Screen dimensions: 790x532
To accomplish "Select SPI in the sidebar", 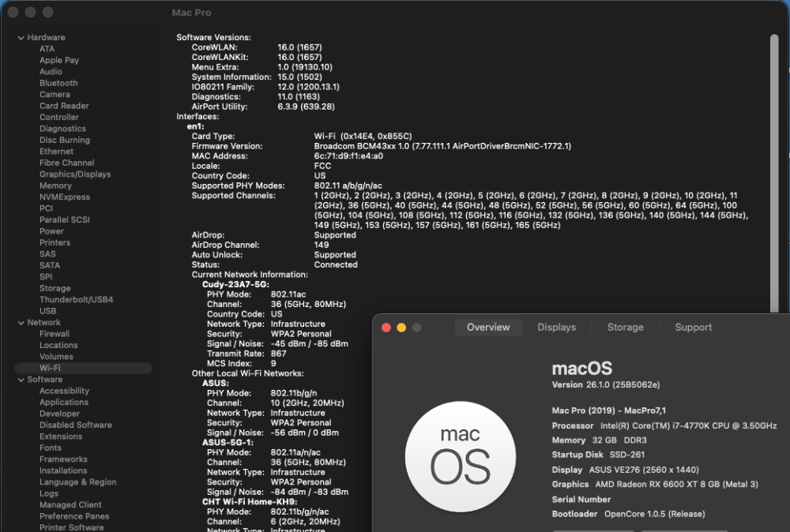I will pyautogui.click(x=46, y=277).
